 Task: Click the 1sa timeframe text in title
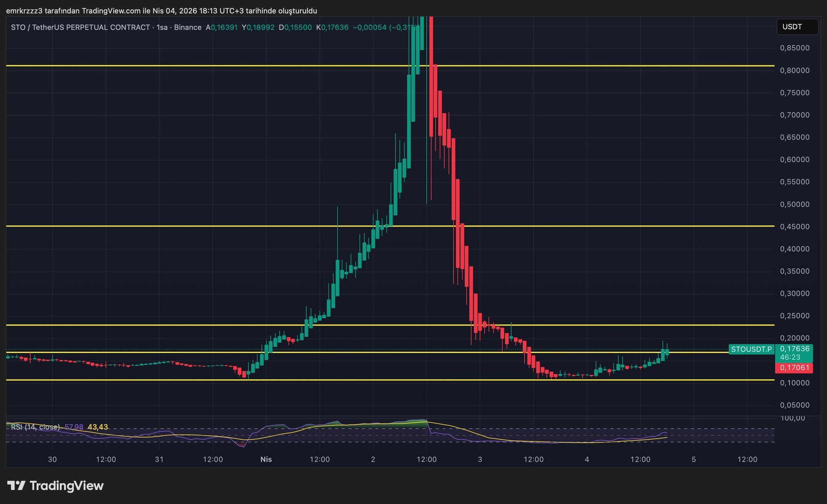click(x=162, y=27)
